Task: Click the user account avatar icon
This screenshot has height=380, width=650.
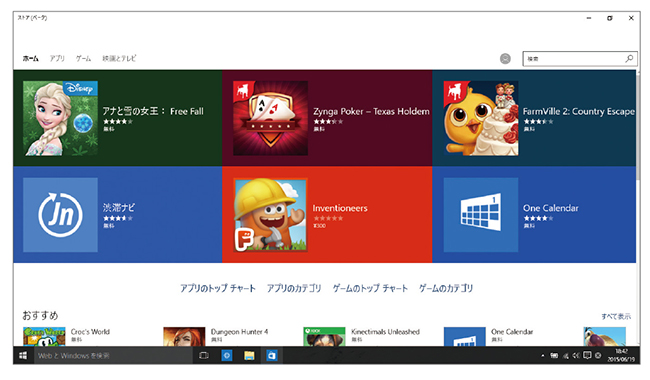Action: click(505, 59)
